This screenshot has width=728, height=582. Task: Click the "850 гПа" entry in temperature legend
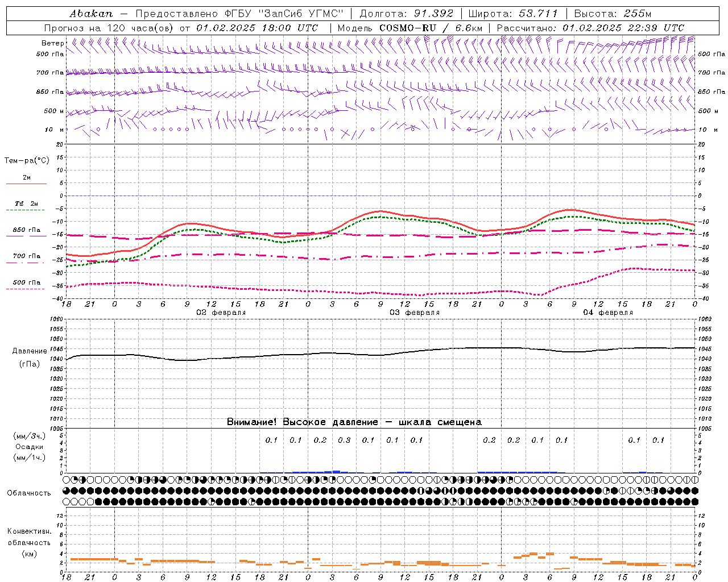point(27,230)
